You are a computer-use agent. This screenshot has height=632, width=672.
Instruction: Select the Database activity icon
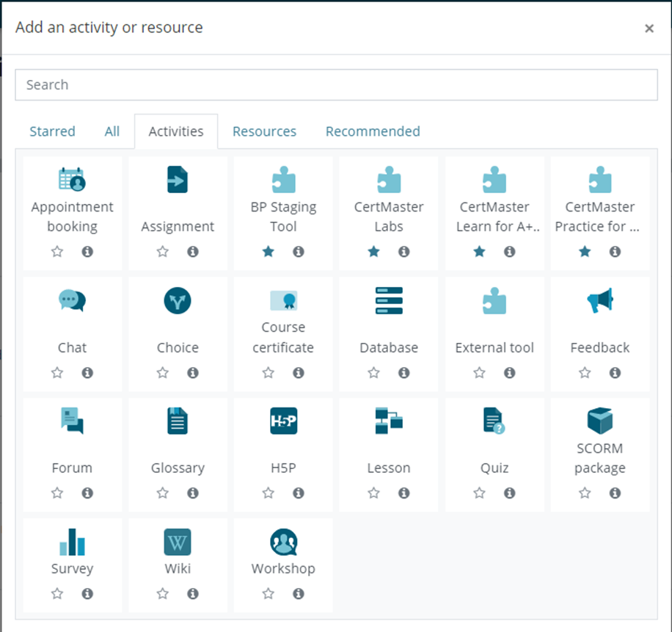(x=389, y=300)
